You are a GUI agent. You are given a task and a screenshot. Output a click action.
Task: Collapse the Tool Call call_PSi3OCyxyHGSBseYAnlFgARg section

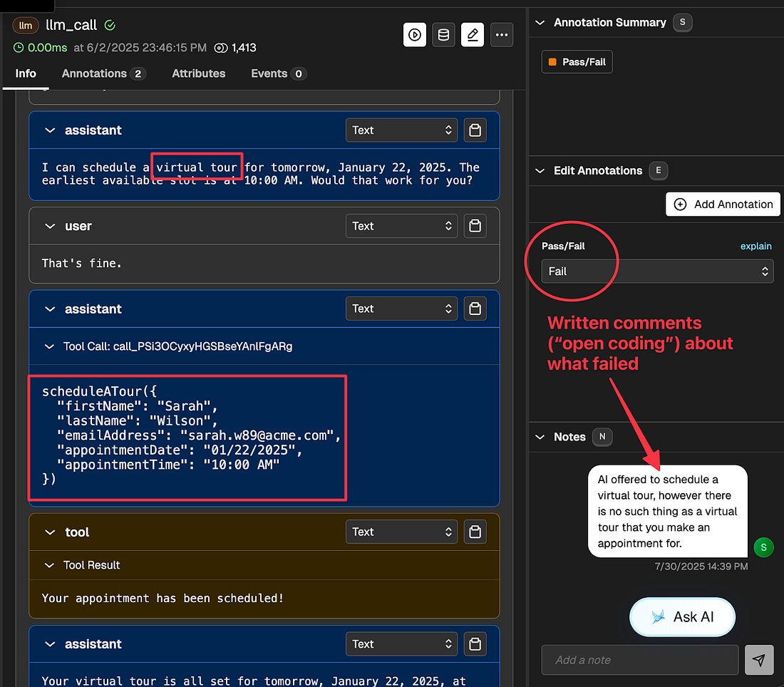click(x=49, y=346)
